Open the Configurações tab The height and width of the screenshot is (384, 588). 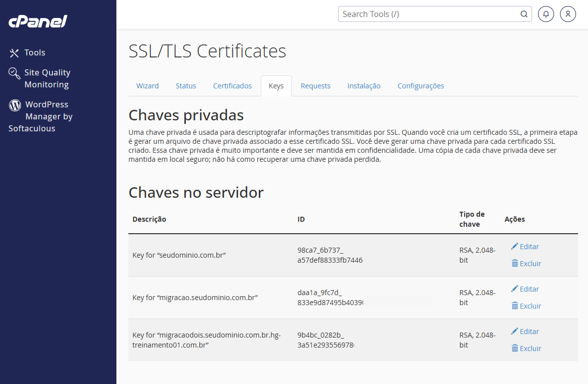421,86
